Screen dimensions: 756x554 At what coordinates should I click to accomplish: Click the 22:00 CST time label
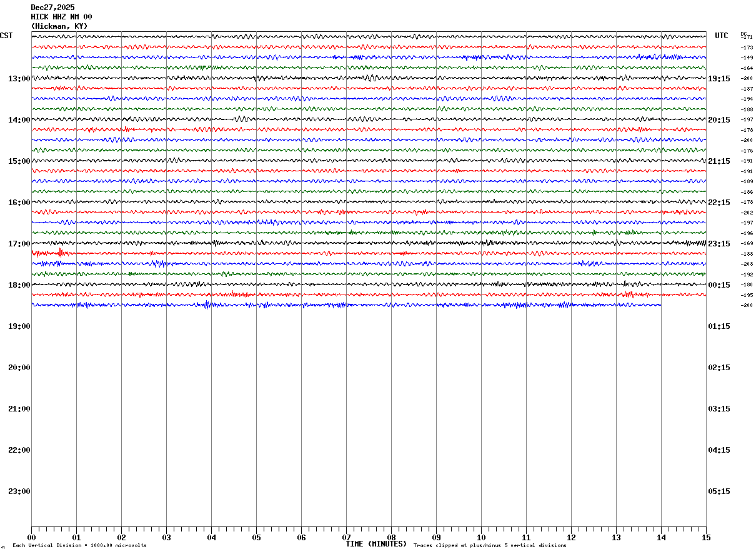click(19, 450)
